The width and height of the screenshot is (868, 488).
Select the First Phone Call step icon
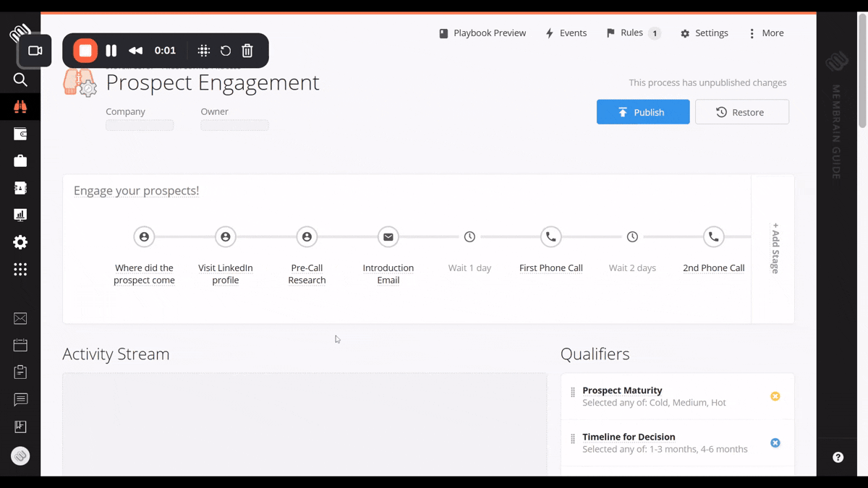pyautogui.click(x=550, y=237)
